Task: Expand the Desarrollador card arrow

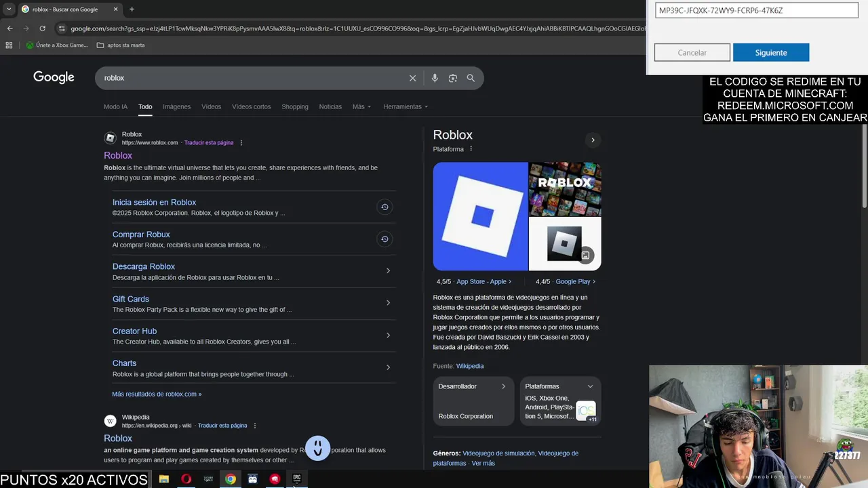Action: pyautogui.click(x=503, y=386)
